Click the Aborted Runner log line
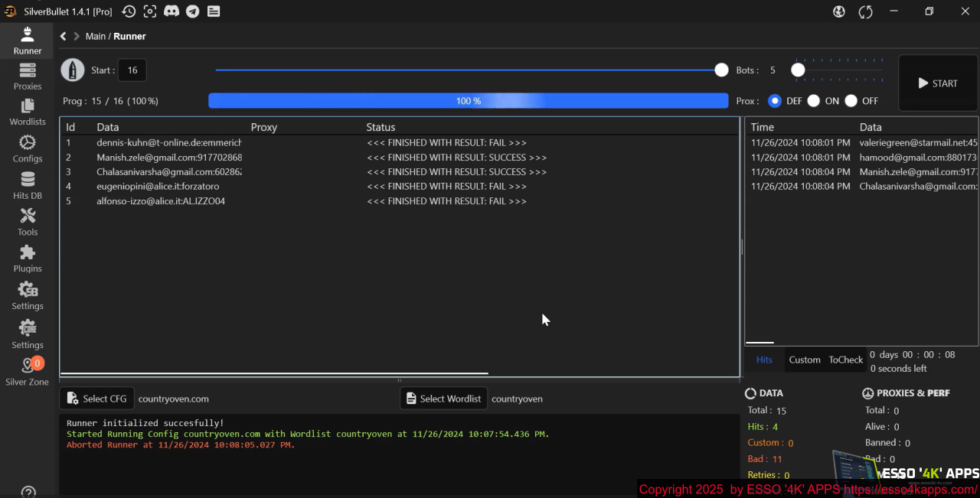Image resolution: width=980 pixels, height=498 pixels. tap(181, 445)
